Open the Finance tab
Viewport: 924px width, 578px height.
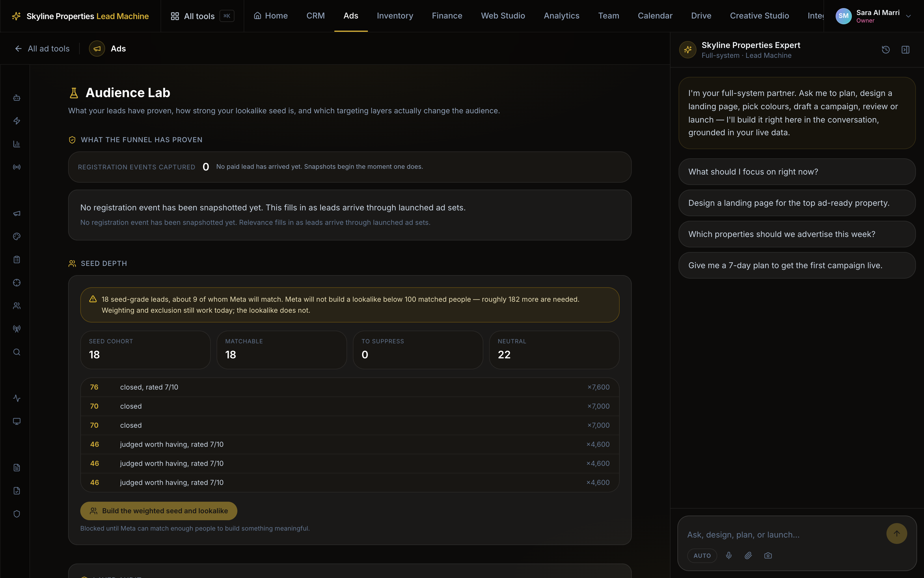(x=447, y=16)
